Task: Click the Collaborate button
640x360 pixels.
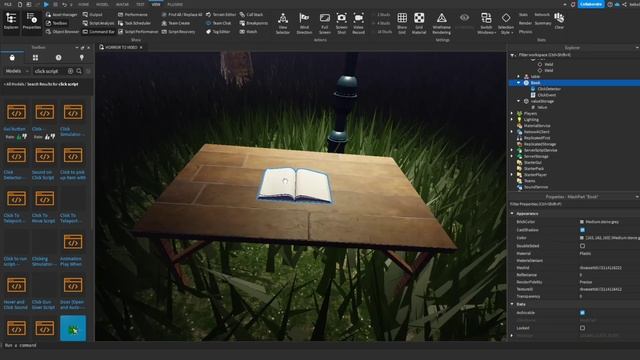Action: click(591, 4)
